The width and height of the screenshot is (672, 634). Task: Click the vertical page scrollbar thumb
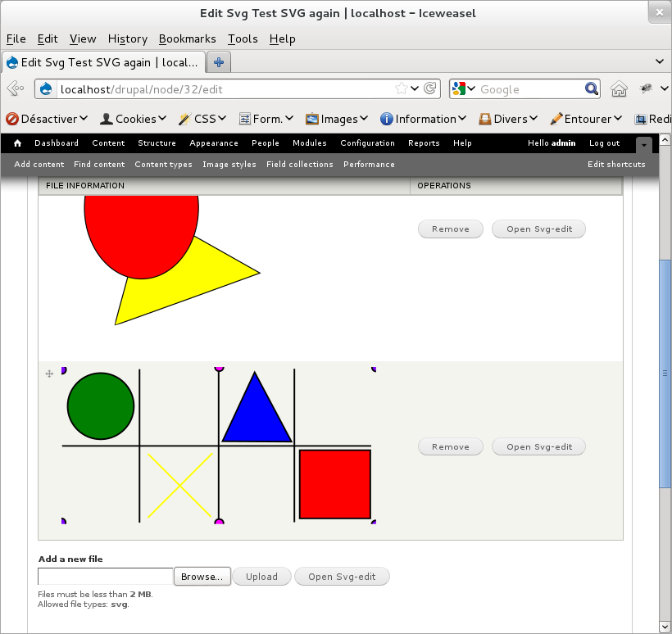pos(665,372)
